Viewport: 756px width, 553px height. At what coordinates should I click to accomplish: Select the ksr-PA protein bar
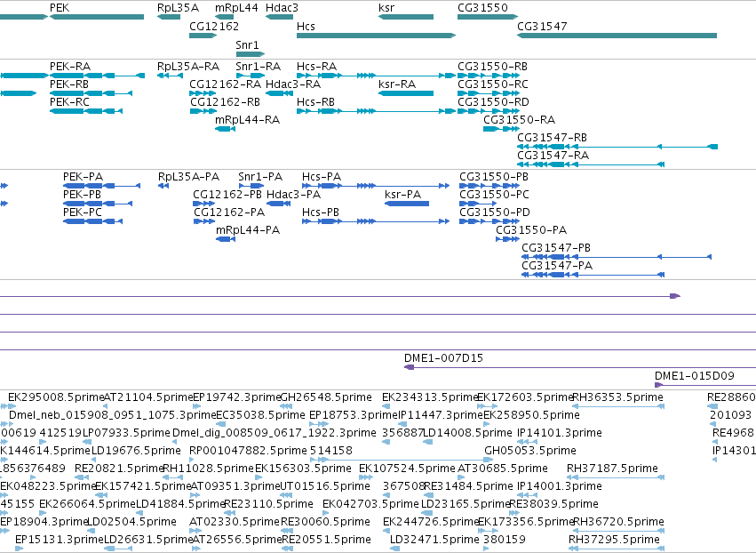point(407,204)
